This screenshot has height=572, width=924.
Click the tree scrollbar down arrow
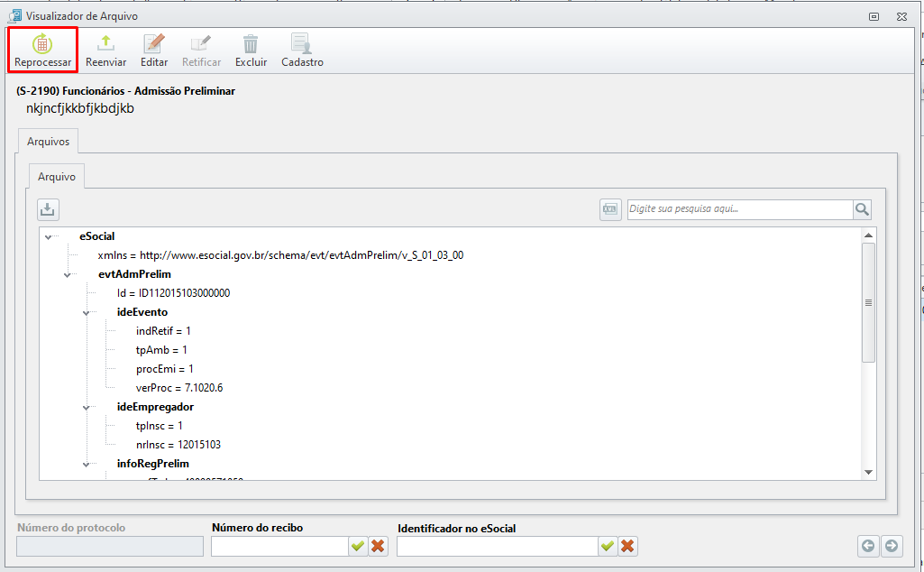(868, 472)
